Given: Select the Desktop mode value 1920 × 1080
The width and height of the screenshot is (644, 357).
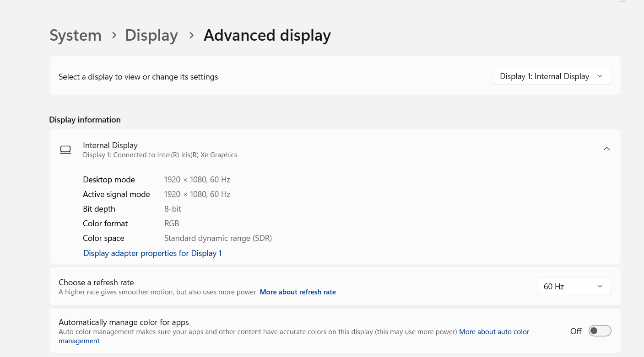Looking at the screenshot, I should click(197, 179).
